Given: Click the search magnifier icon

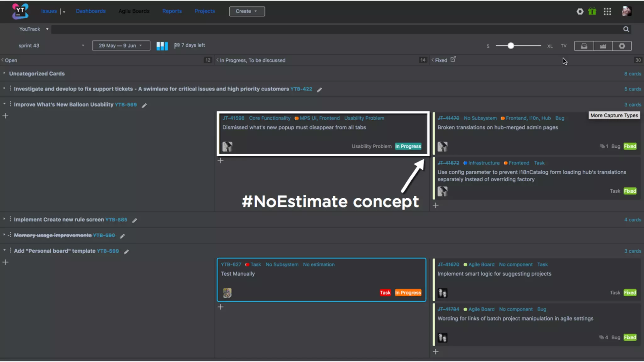Looking at the screenshot, I should (626, 29).
